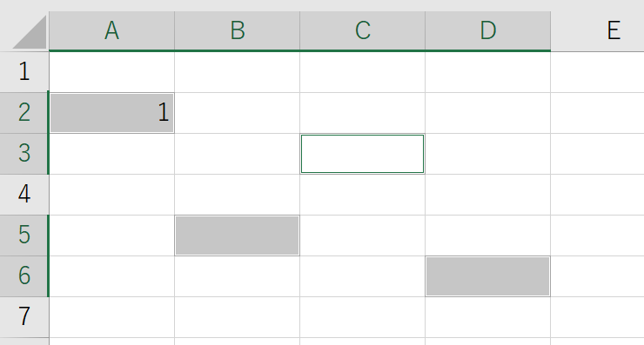Select row 7 header
This screenshot has height=345, width=644.
pyautogui.click(x=23, y=317)
